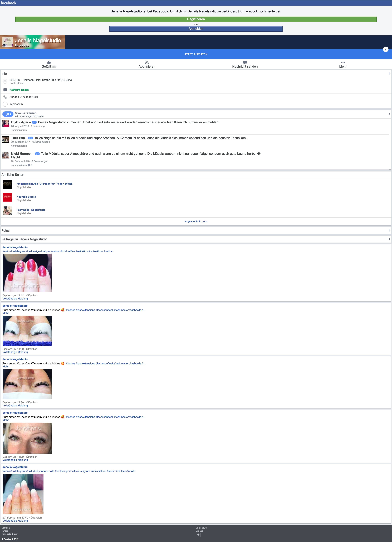
Task: Click Vollständige Meldung under 27. Februar post
Action: [x=15, y=521]
